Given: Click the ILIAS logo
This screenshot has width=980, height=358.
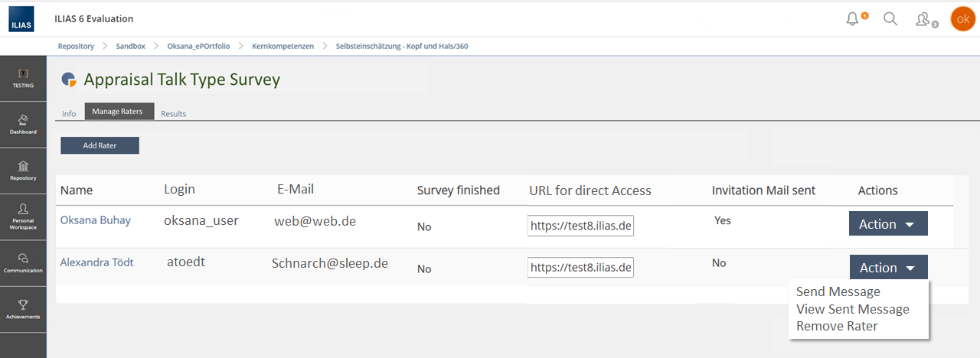Looking at the screenshot, I should click(21, 18).
